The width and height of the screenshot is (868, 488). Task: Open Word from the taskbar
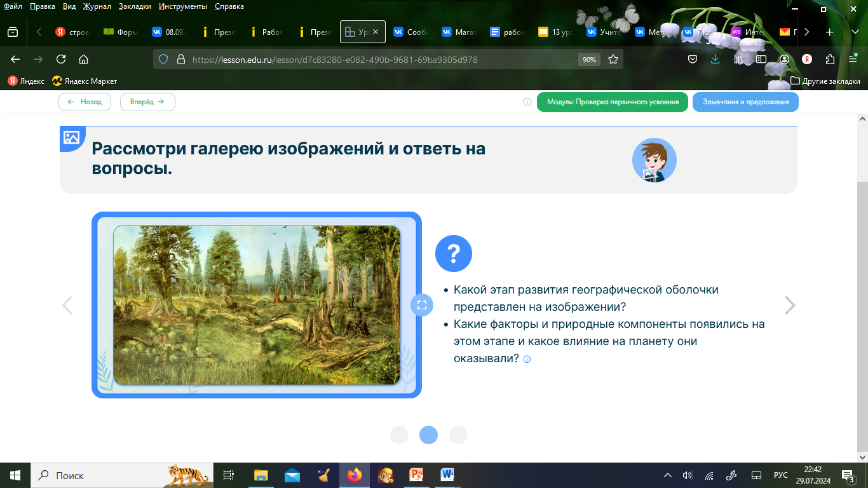tap(447, 475)
